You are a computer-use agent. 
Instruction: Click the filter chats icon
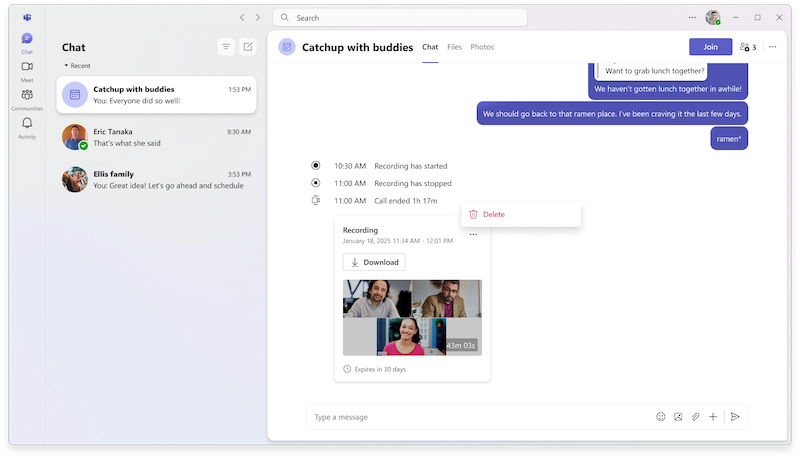click(226, 47)
